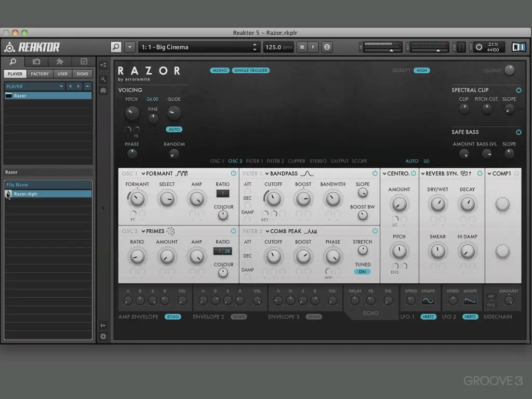Screen dimensions: 532x399
Task: Click the Filter 2 TUNED ON button
Action: pos(362,272)
